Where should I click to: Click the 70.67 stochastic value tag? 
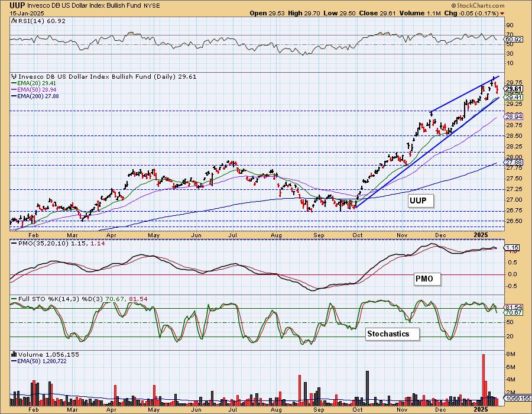[x=514, y=312]
